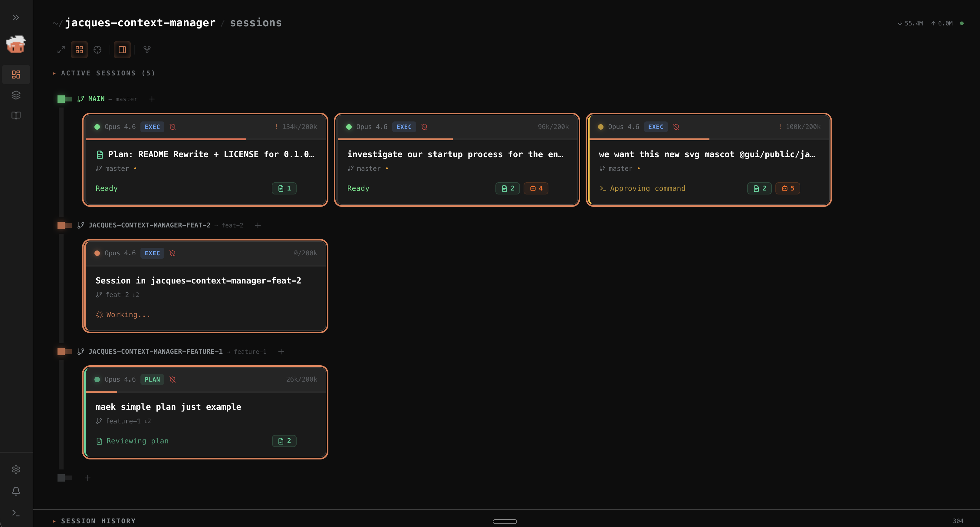
Task: Open notifications bell icon
Action: [16, 491]
